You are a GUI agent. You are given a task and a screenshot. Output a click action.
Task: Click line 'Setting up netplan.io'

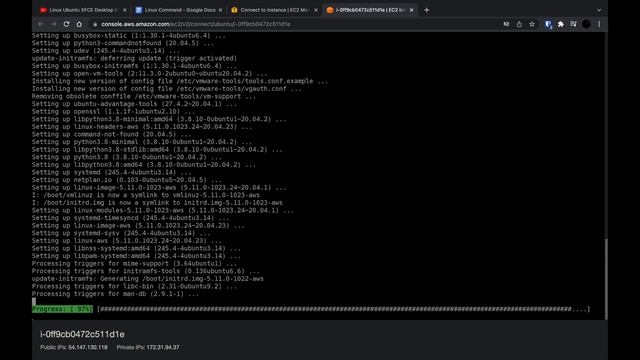coord(127,180)
